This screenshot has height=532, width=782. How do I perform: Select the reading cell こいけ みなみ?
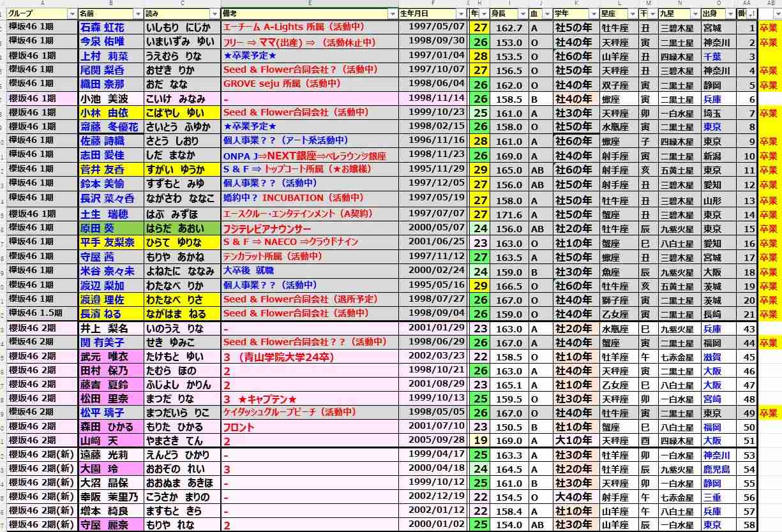click(x=183, y=99)
